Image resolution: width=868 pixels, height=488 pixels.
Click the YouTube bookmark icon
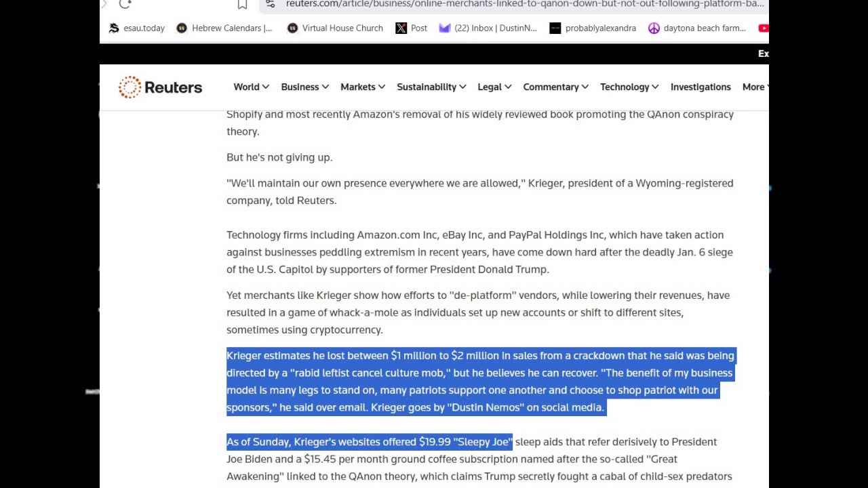[764, 28]
